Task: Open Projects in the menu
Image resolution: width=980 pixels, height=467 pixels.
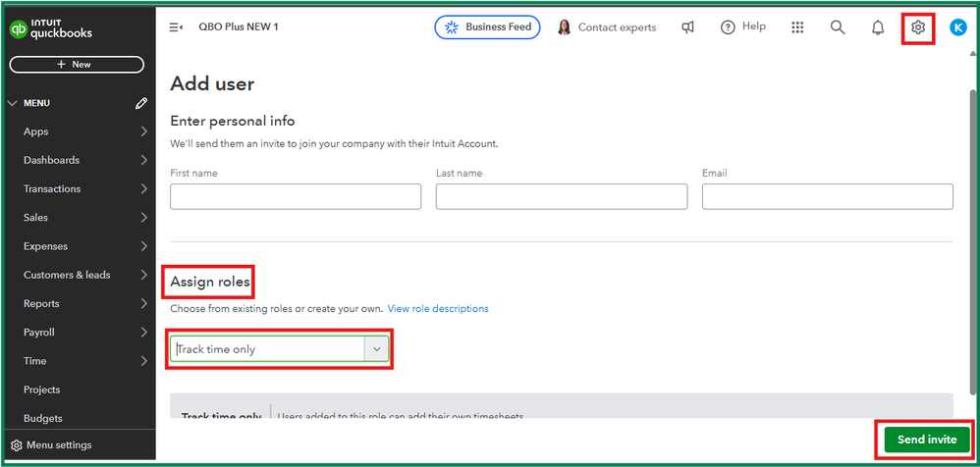Action: click(42, 390)
